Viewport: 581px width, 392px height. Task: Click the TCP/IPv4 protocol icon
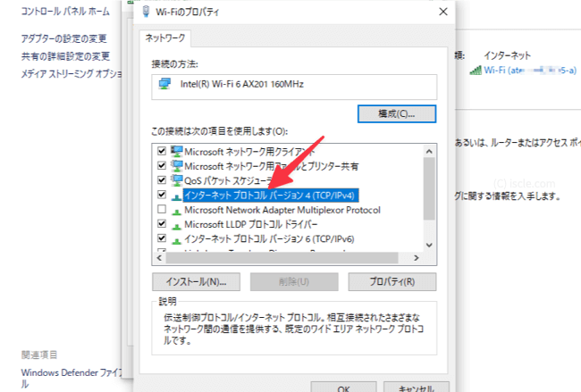[x=176, y=197]
